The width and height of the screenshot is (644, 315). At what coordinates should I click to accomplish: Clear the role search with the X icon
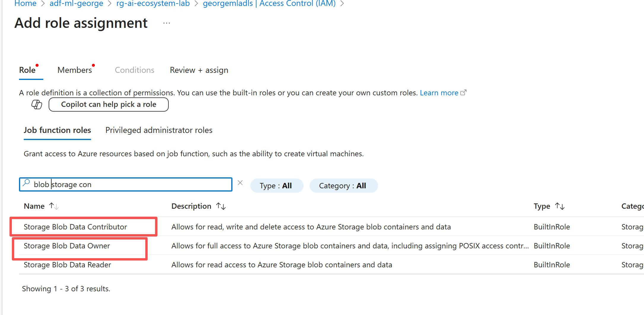(x=240, y=183)
